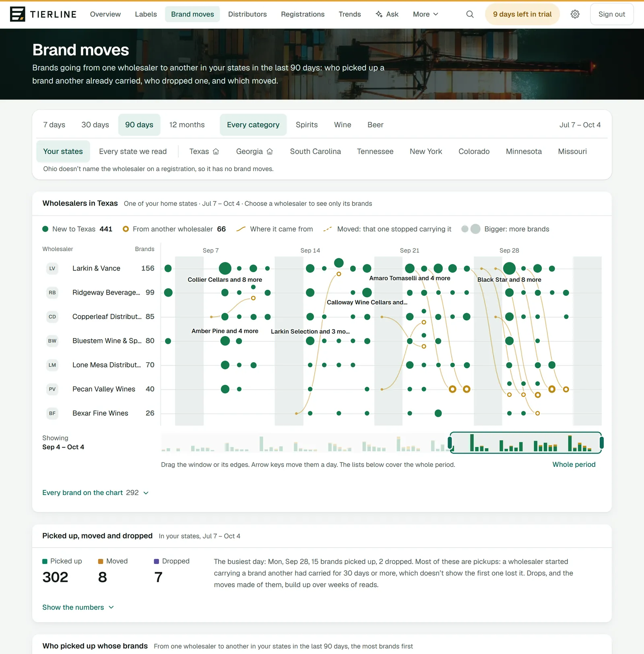Click the sparkle Ask icon
This screenshot has width=644, height=654.
tap(379, 14)
